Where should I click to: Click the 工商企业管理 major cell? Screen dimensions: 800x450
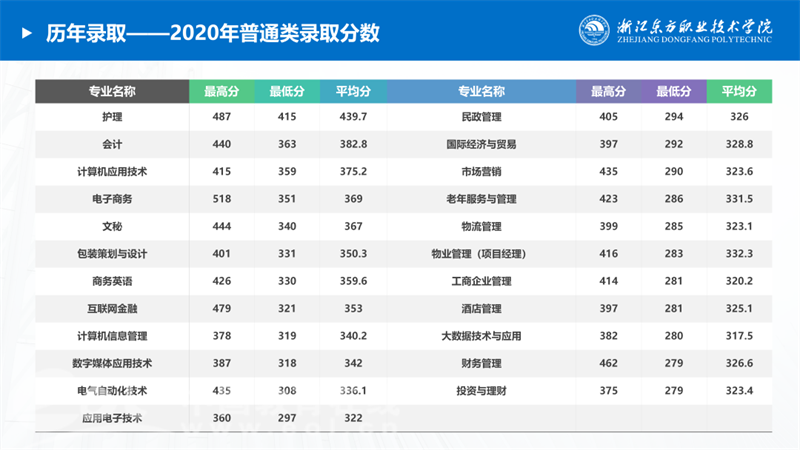point(482,281)
